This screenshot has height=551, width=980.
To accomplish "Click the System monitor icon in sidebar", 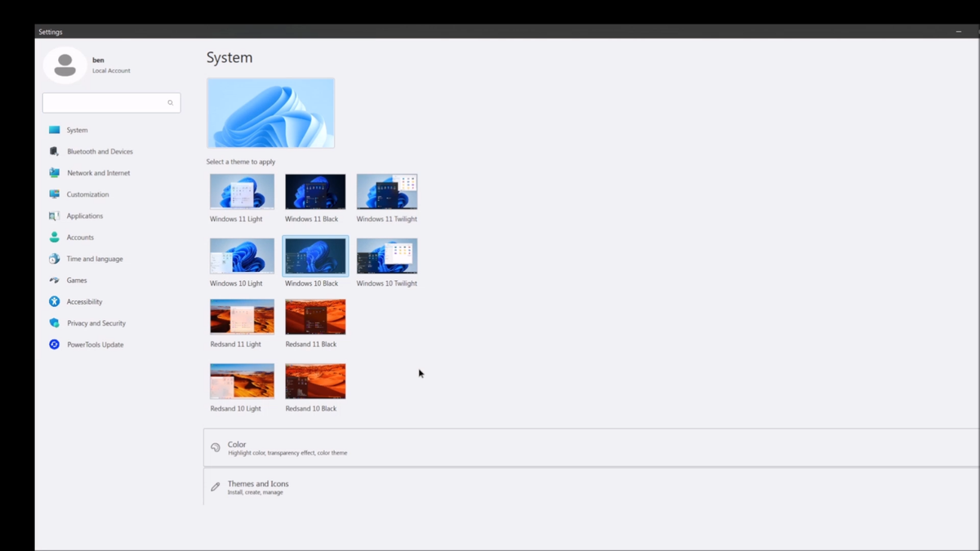I will coord(55,130).
